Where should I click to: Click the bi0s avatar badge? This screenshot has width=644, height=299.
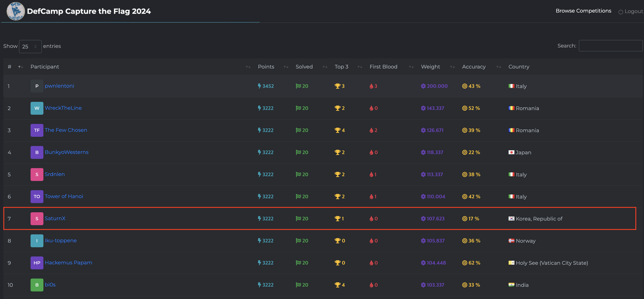[37, 285]
